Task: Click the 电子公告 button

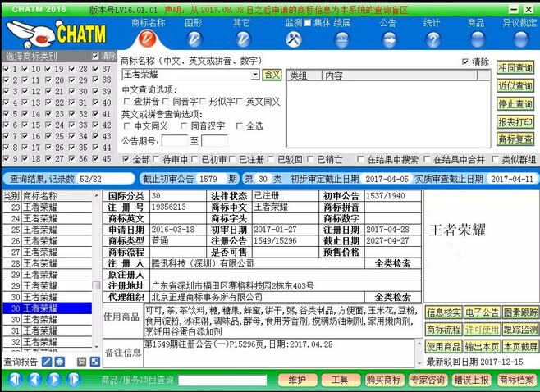Action: coord(482,312)
